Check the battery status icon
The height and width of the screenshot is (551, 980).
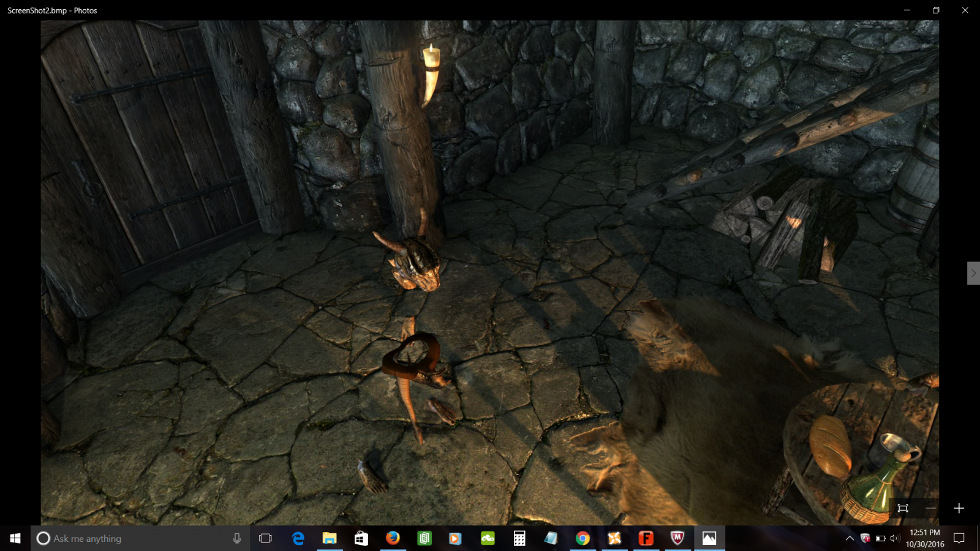tap(880, 538)
